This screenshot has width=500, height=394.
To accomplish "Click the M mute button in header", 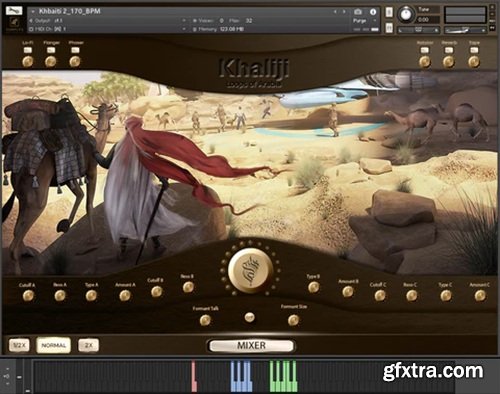I will tap(389, 28).
